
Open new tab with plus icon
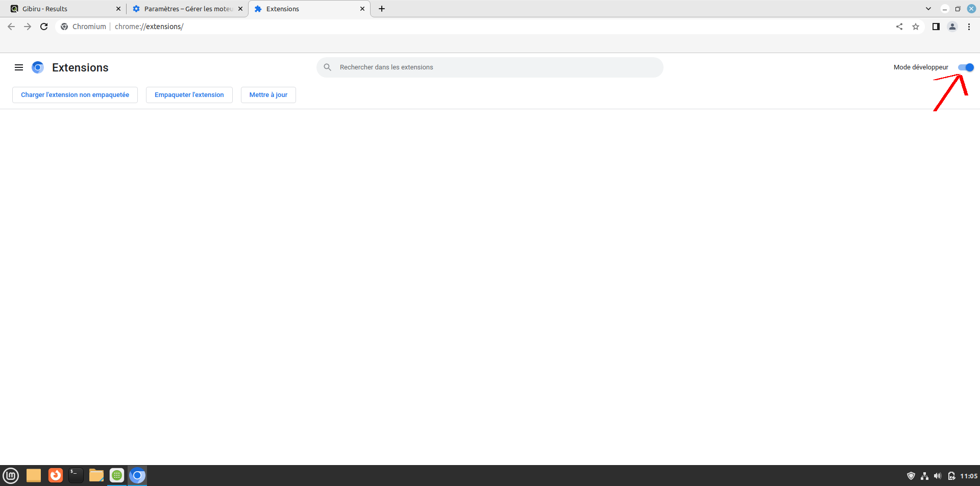tap(382, 9)
